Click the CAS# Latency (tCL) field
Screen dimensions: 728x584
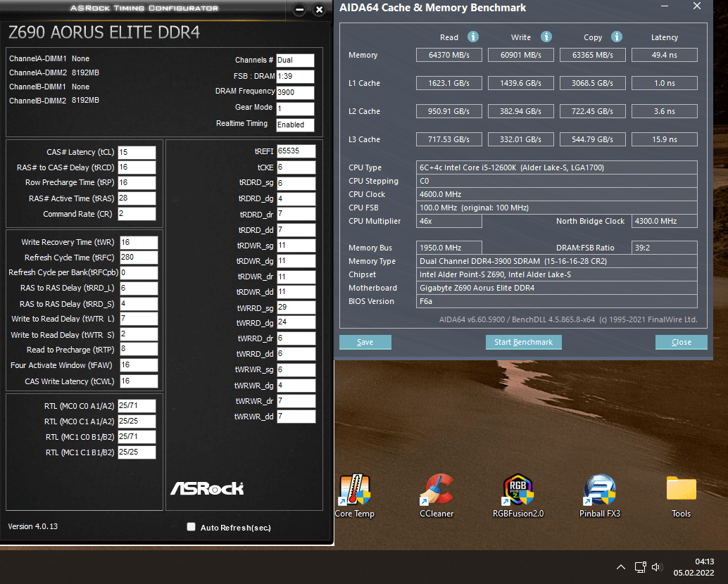[137, 152]
